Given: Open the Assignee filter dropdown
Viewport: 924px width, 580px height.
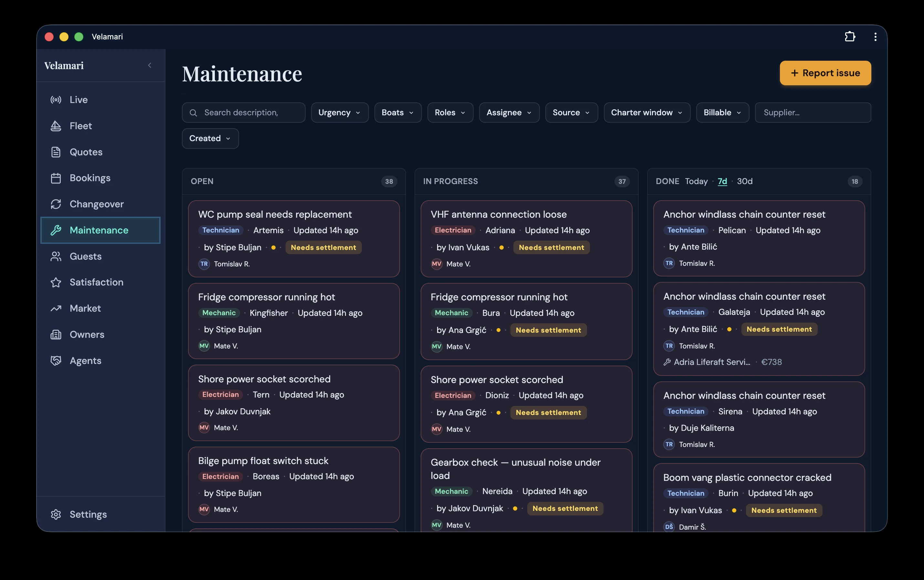Looking at the screenshot, I should point(509,112).
